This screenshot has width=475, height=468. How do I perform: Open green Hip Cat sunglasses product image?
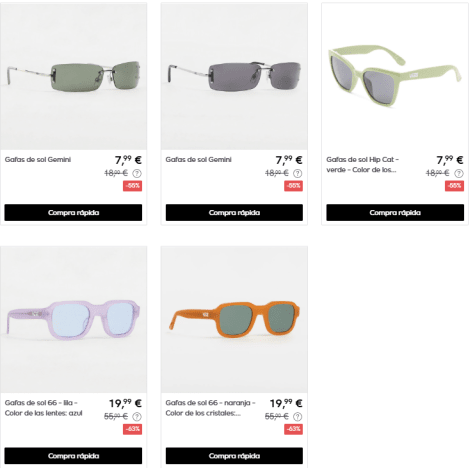395,76
